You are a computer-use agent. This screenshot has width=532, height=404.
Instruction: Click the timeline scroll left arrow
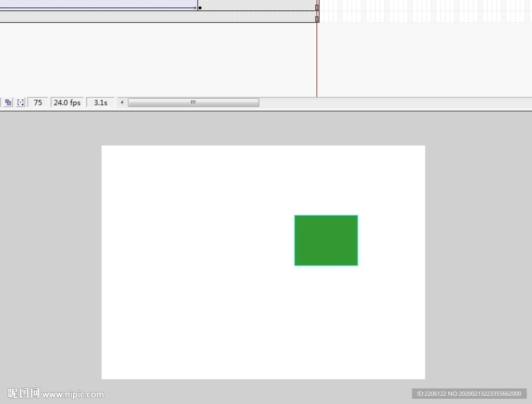pos(122,102)
